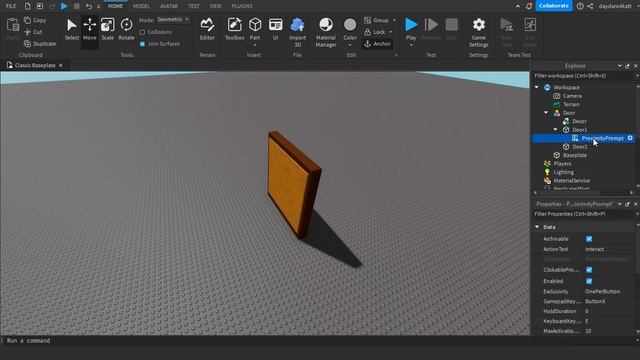640x360 pixels.
Task: Toggle the Anchor button
Action: point(378,44)
